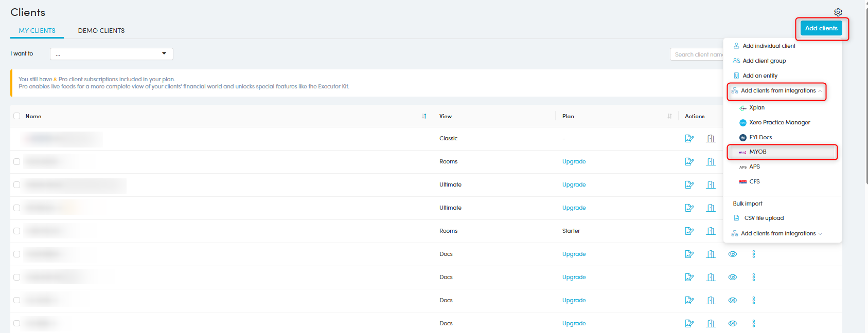The width and height of the screenshot is (868, 333).
Task: Click the Search client name field
Action: pyautogui.click(x=697, y=54)
